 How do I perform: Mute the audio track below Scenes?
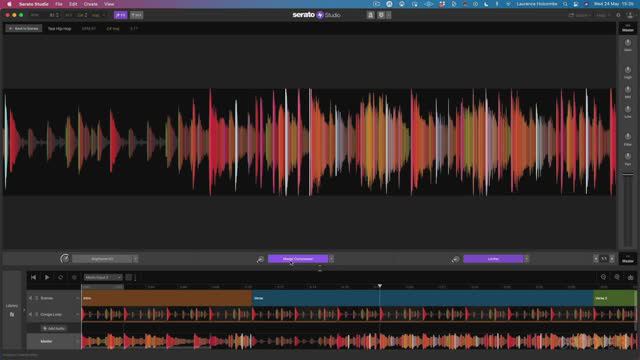30,314
